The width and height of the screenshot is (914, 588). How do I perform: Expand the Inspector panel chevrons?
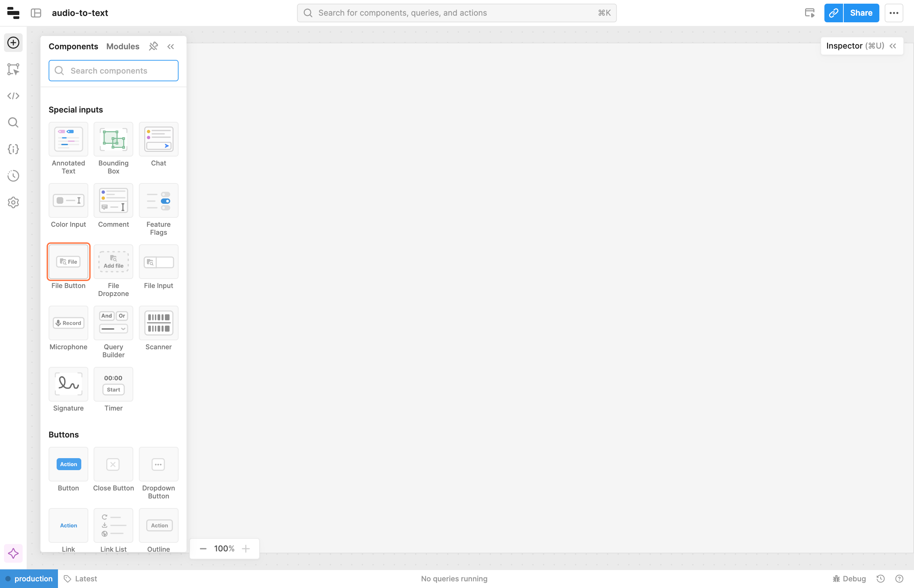[893, 46]
